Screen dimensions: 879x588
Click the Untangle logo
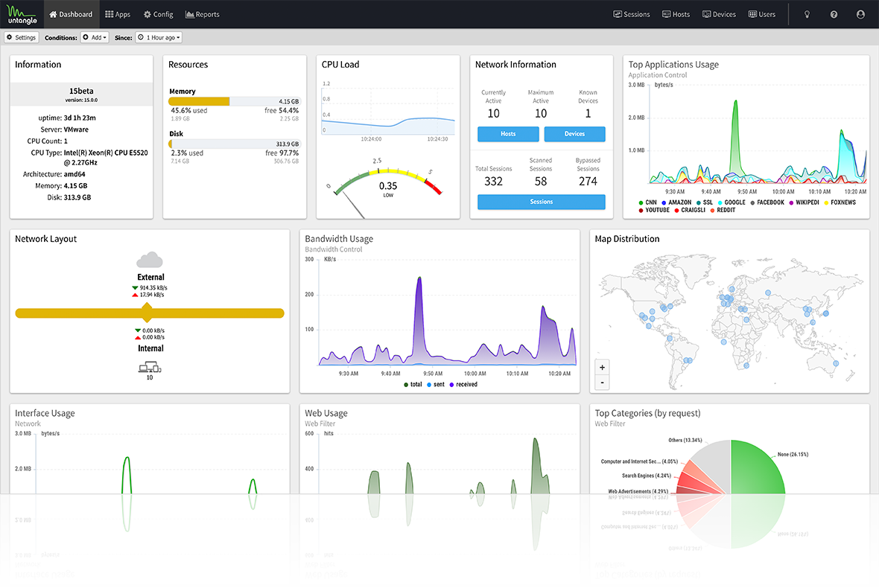click(21, 13)
